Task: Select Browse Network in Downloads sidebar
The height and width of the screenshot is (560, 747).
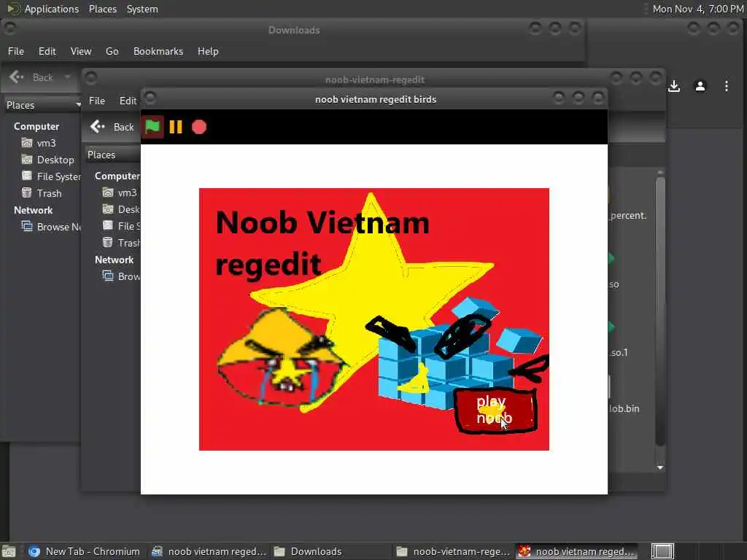Action: (50, 227)
